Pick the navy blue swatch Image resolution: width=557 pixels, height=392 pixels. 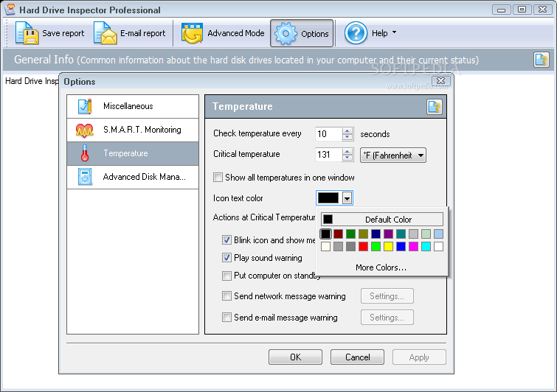click(376, 234)
